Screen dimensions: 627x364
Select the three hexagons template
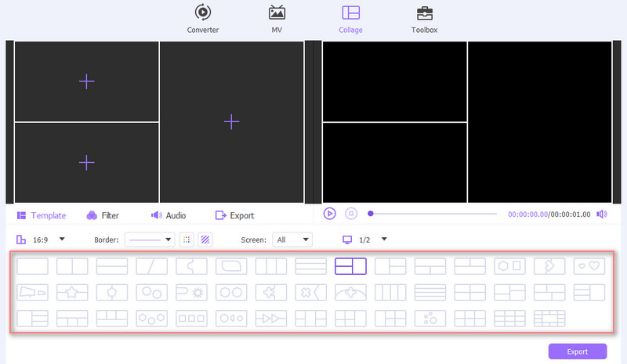[151, 319]
